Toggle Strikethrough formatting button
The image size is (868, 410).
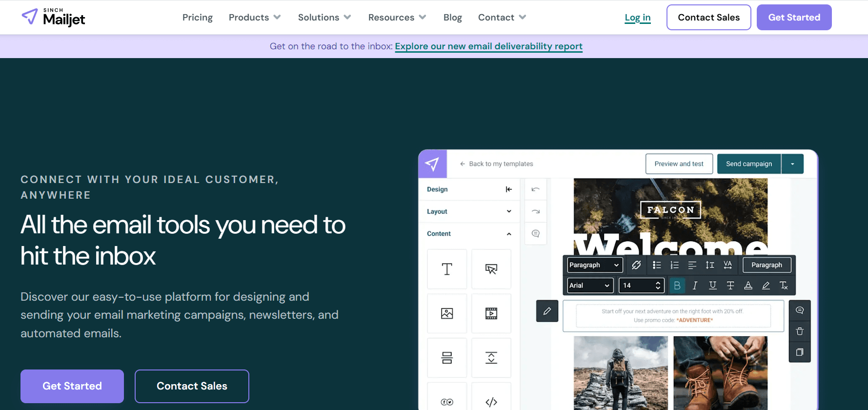point(730,286)
